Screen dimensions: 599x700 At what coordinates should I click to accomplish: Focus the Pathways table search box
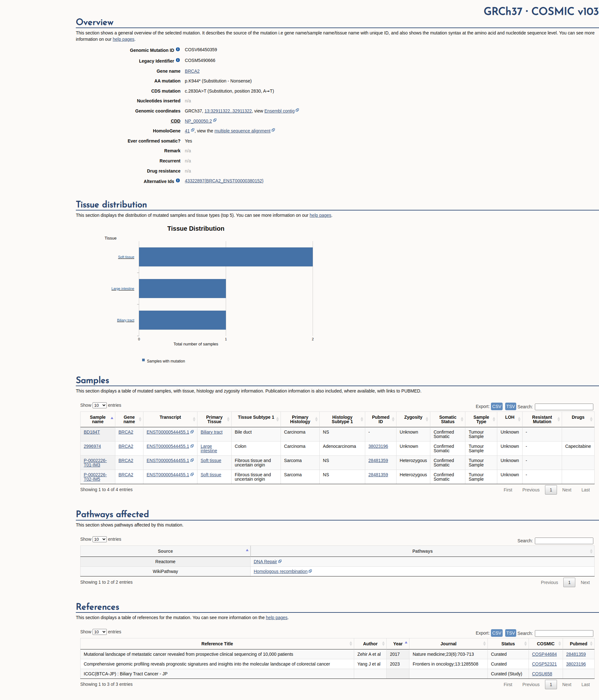[x=564, y=541]
